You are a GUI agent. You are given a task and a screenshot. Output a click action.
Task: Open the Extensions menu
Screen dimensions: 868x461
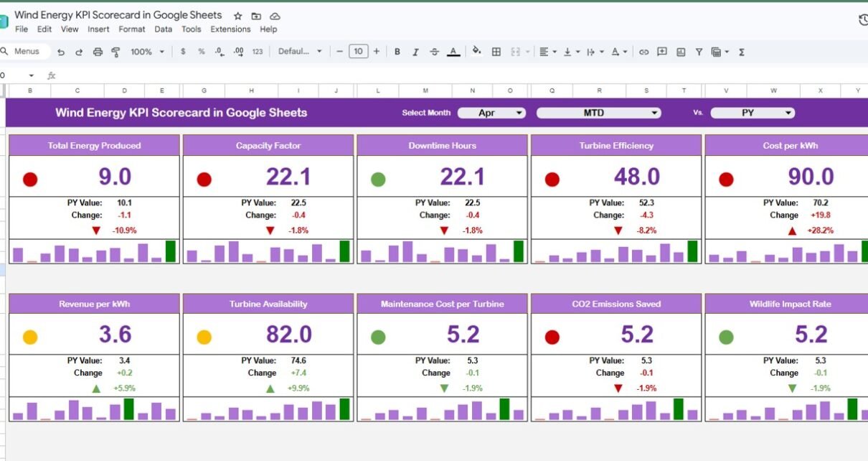click(x=230, y=29)
